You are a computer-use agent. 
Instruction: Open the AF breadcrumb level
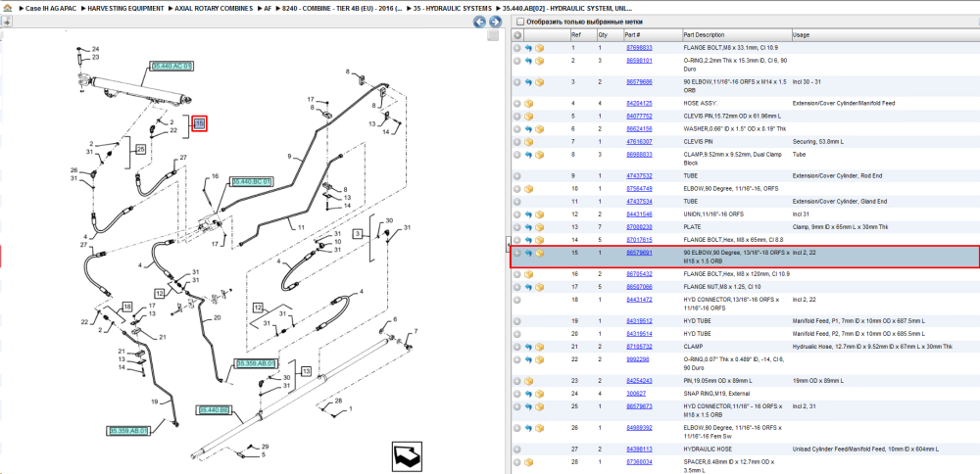268,9
